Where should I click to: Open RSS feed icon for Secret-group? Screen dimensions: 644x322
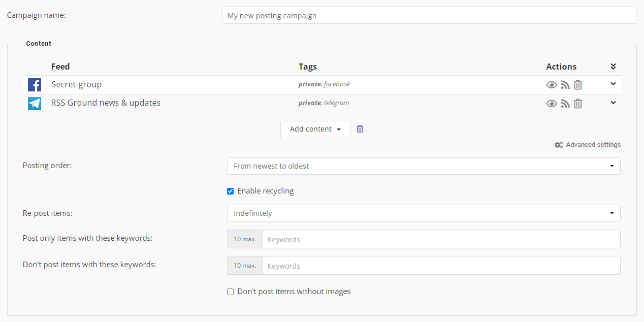point(565,85)
